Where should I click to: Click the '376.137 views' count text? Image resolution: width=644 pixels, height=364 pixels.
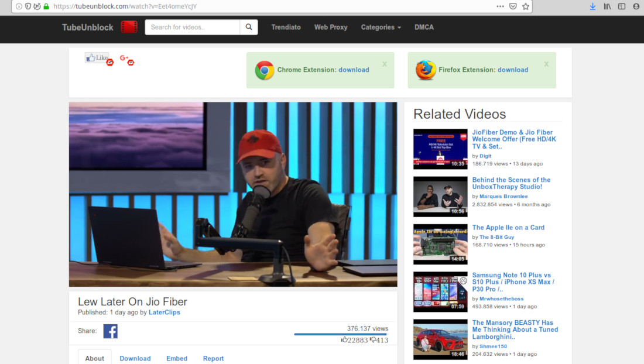point(368,328)
